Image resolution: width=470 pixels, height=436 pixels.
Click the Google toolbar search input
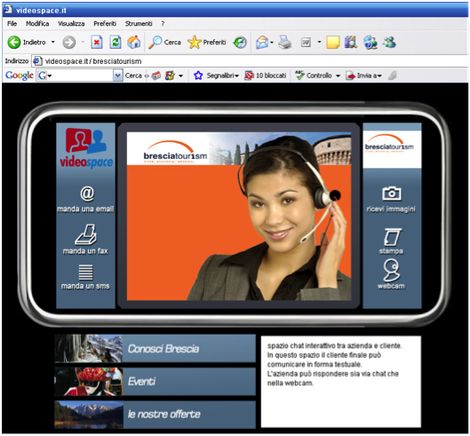tap(82, 76)
